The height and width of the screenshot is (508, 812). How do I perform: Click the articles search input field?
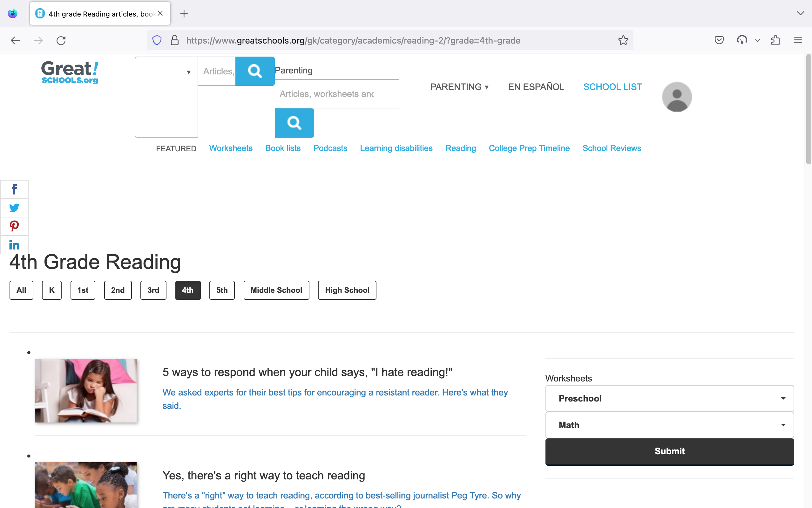pos(218,71)
